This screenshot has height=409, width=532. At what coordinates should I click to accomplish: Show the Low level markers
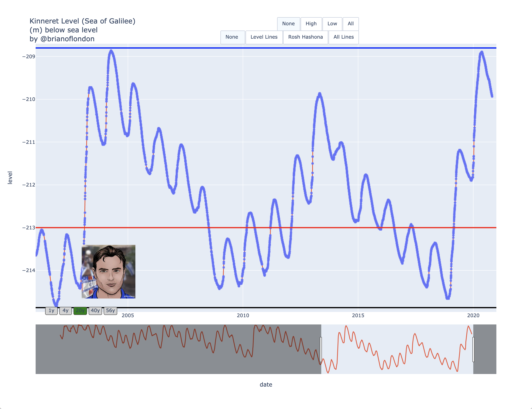(x=332, y=24)
